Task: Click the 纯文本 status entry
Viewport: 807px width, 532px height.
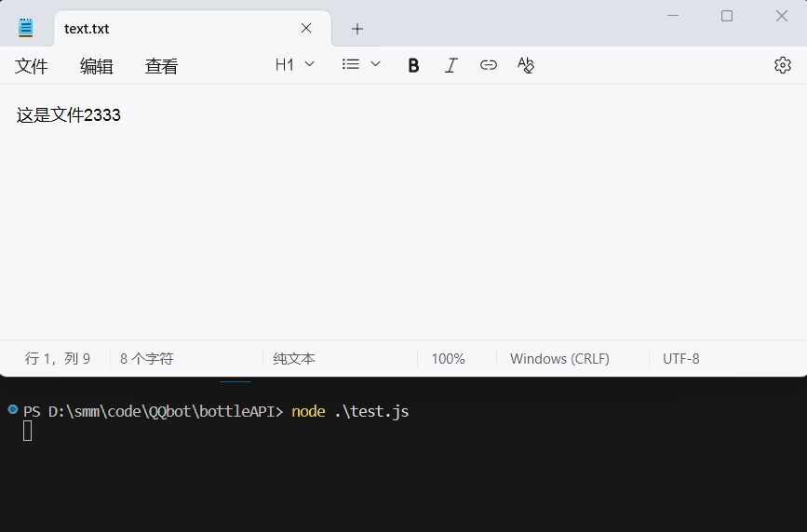Action: point(294,359)
